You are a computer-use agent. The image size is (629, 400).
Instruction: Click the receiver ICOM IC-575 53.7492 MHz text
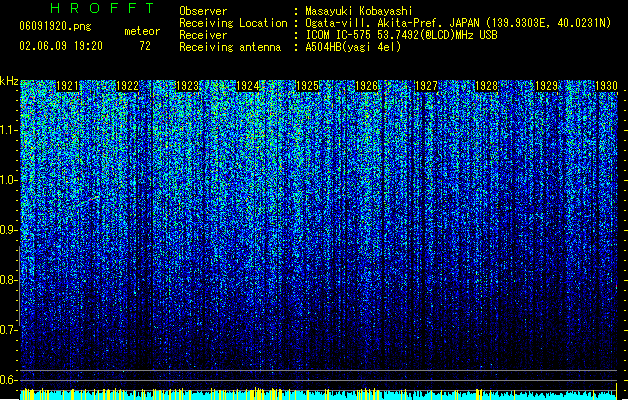point(401,35)
